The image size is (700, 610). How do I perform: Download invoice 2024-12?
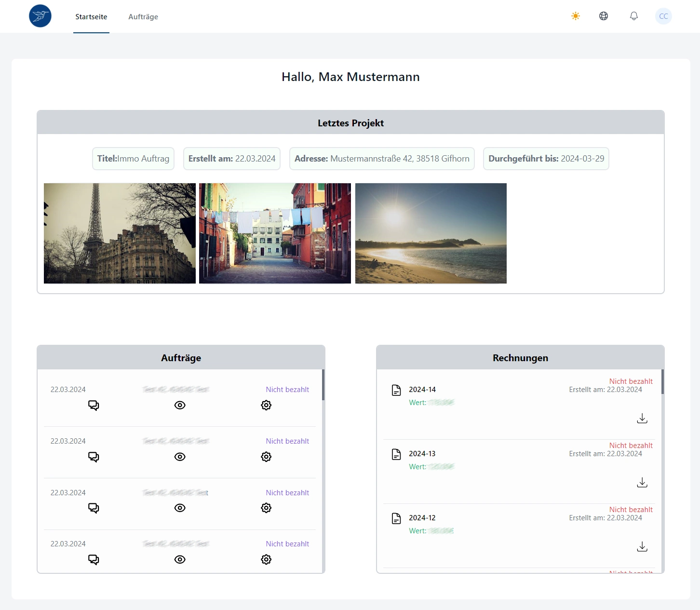pos(642,546)
